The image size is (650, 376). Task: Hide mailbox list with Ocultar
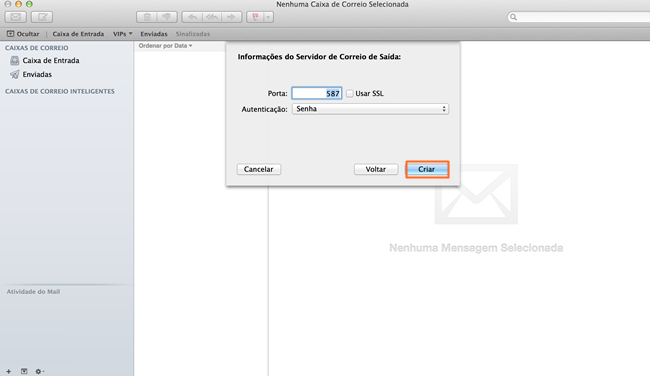point(23,34)
